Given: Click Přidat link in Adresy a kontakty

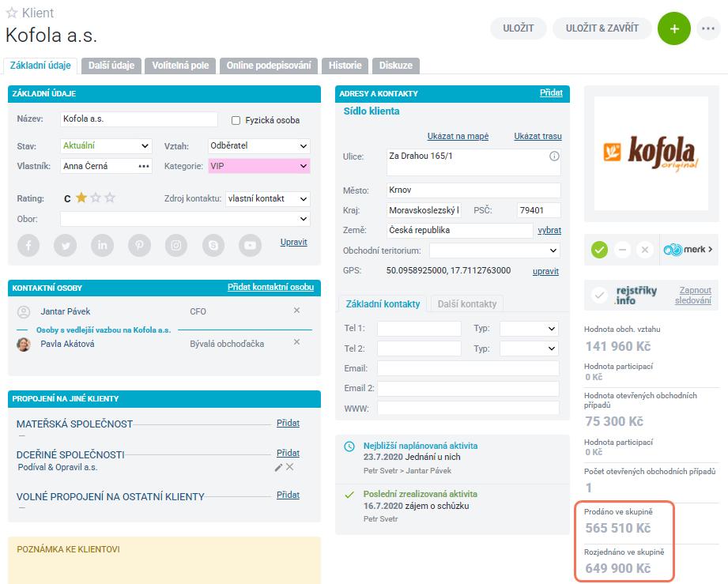Looking at the screenshot, I should pyautogui.click(x=551, y=92).
